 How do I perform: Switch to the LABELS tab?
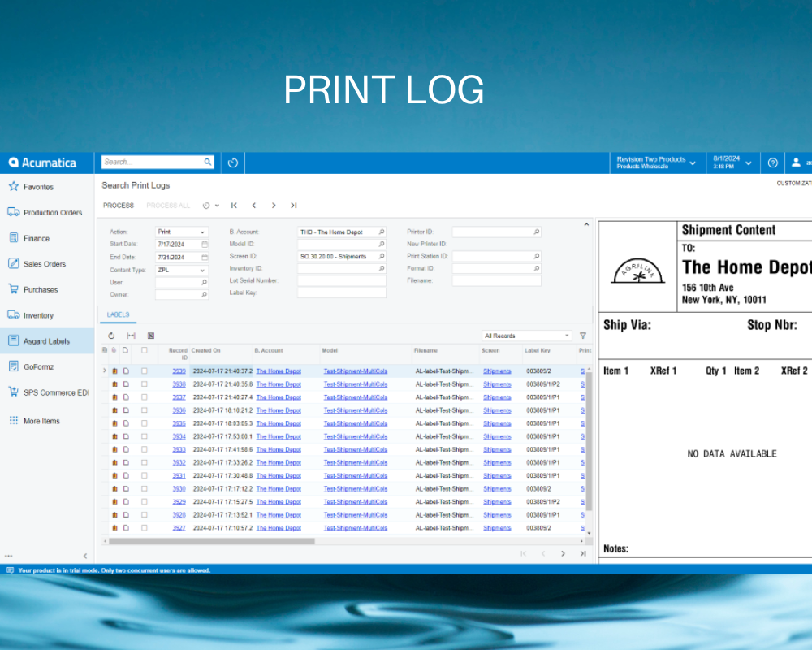118,314
